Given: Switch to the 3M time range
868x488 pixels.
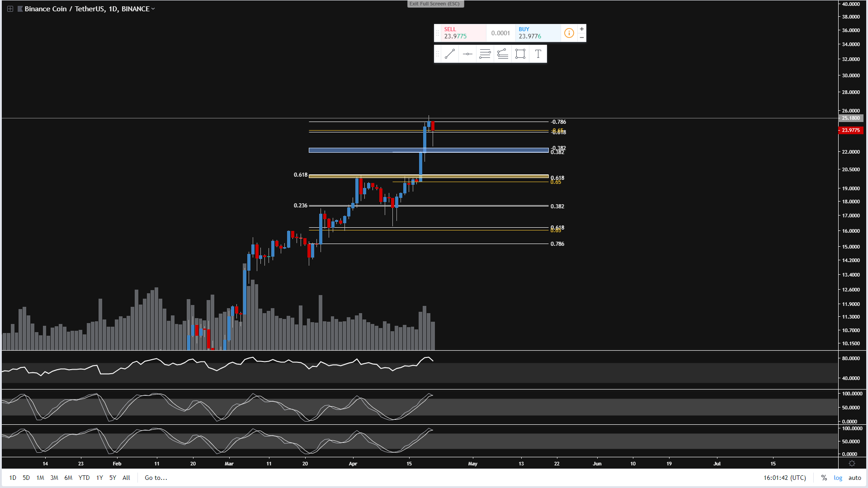Looking at the screenshot, I should [x=54, y=478].
